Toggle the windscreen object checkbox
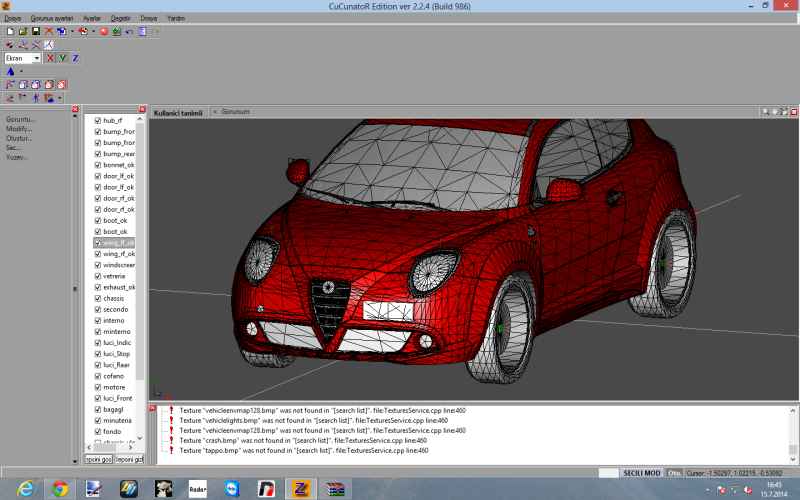The width and height of the screenshot is (800, 500). point(98,265)
